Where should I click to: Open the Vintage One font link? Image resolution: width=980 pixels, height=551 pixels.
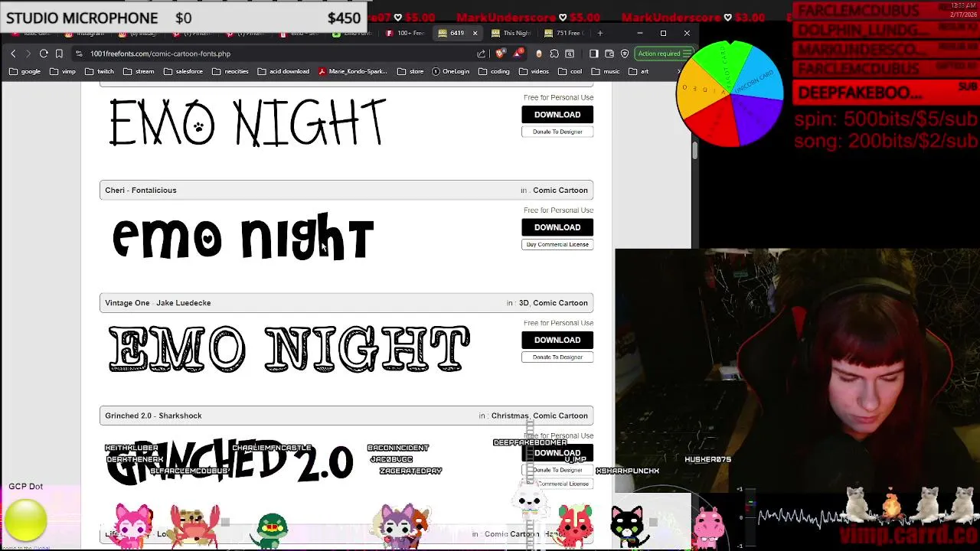tap(127, 303)
